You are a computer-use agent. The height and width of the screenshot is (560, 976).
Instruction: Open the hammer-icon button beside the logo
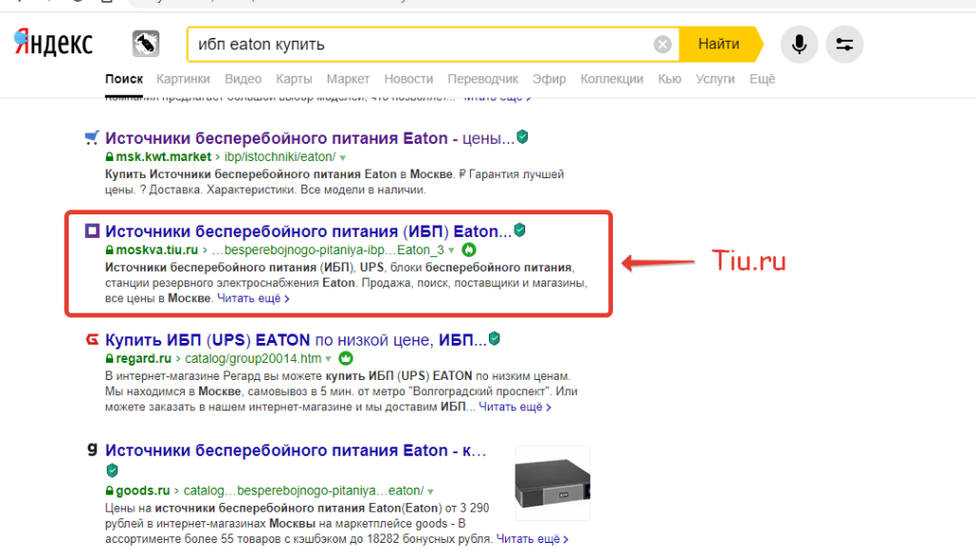[146, 44]
